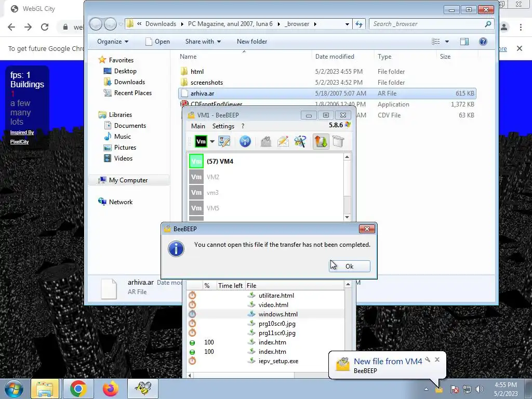Open the edit profile icon in BeeBEEP
532x399 pixels.
224,141
